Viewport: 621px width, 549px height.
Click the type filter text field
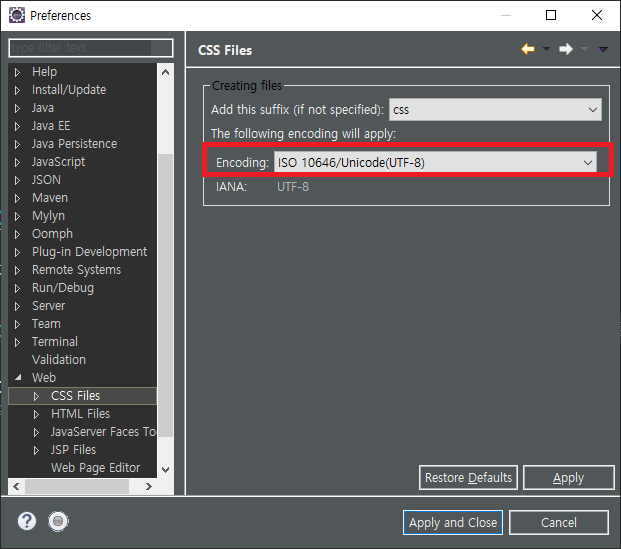point(91,48)
